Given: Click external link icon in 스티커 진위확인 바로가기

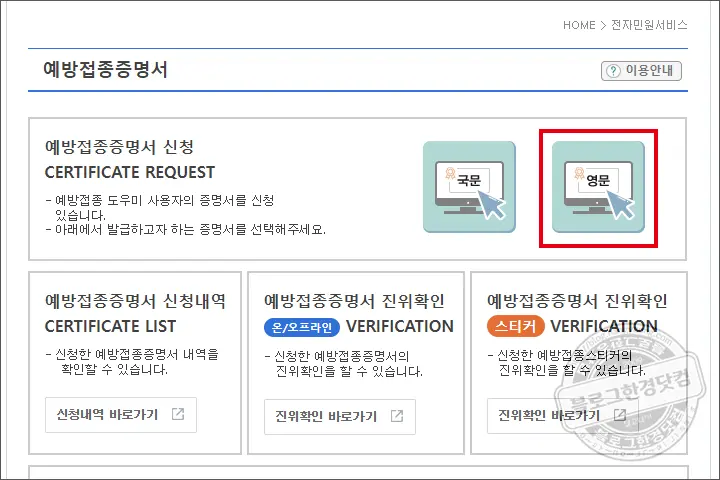Looking at the screenshot, I should (x=620, y=415).
